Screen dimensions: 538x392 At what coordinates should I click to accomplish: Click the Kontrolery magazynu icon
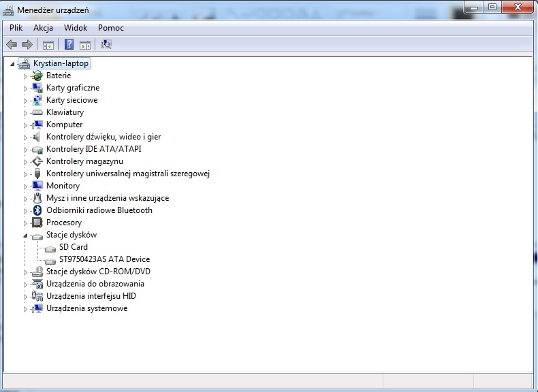point(37,161)
